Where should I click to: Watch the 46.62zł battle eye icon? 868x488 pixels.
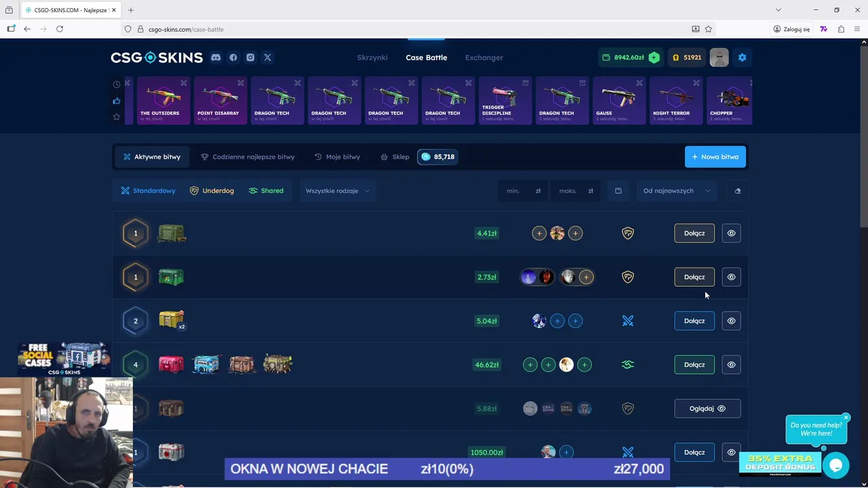[x=731, y=365]
